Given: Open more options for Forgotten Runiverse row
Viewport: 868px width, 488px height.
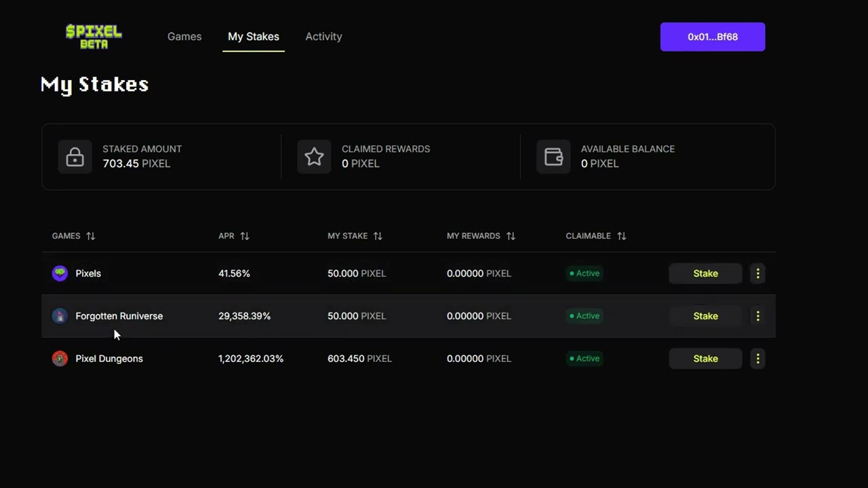Looking at the screenshot, I should point(757,316).
